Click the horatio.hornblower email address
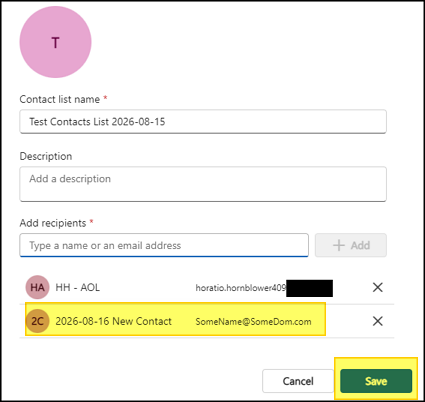This screenshot has width=425, height=402. [x=241, y=288]
